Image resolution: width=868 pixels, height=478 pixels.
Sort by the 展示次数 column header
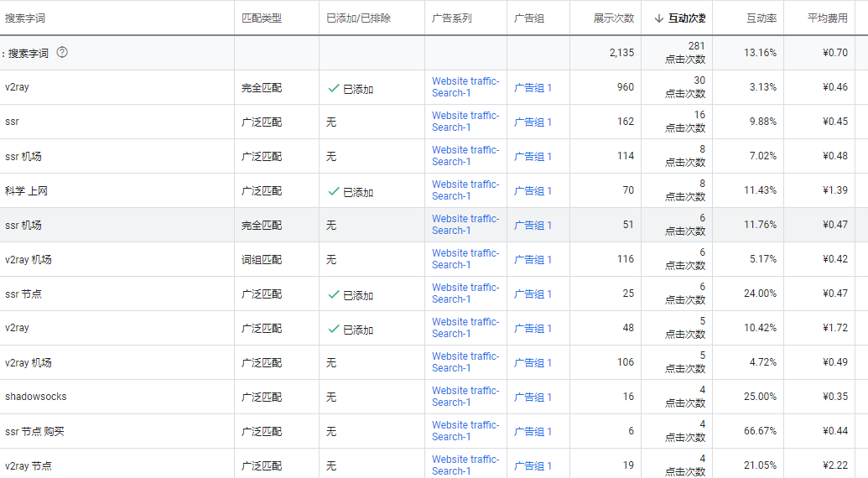[x=613, y=18]
